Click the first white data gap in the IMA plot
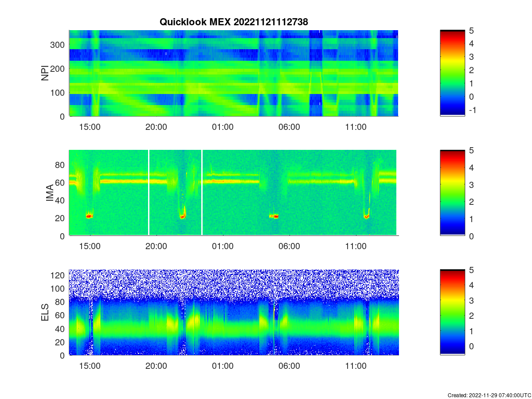The height and width of the screenshot is (399, 532). (149, 192)
